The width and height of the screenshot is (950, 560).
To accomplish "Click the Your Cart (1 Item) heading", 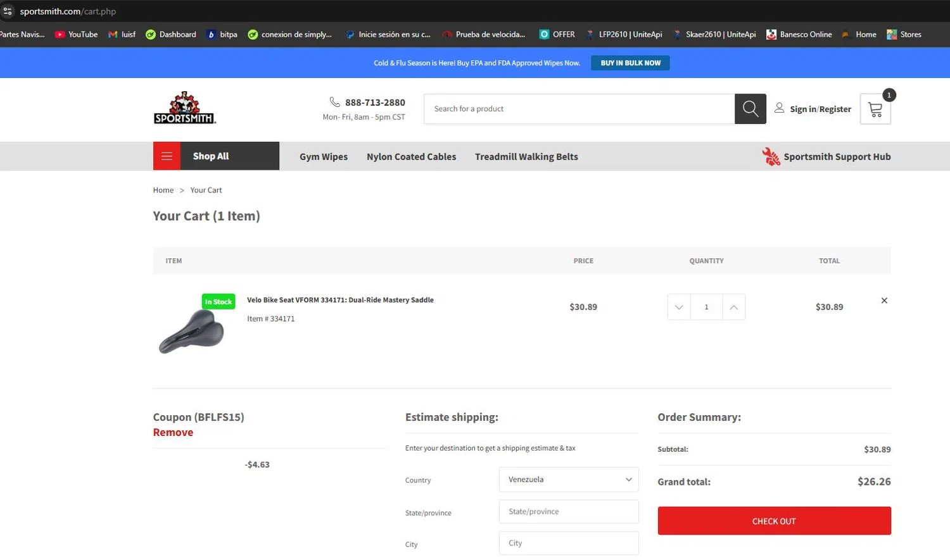I will point(206,216).
